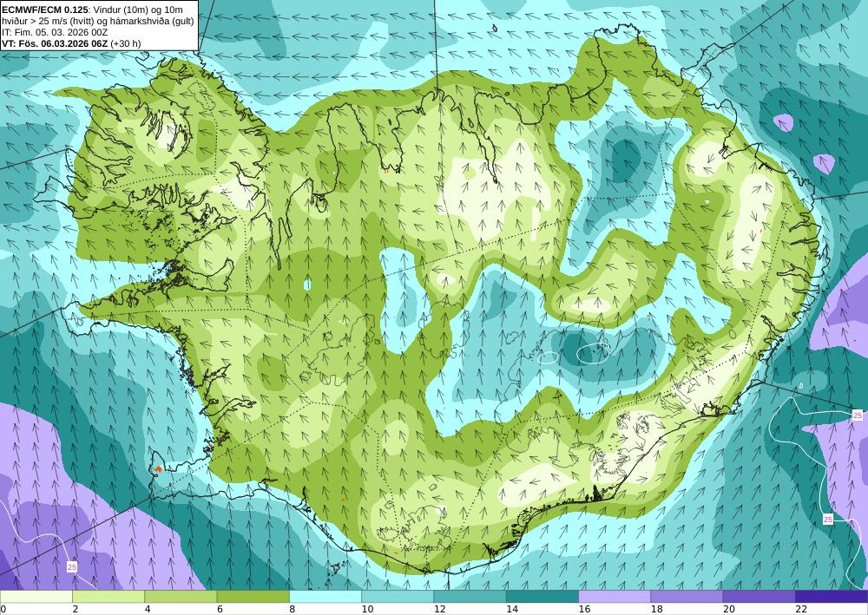The width and height of the screenshot is (868, 615).
Task: Click the legend scale number 16
Action: (584, 609)
